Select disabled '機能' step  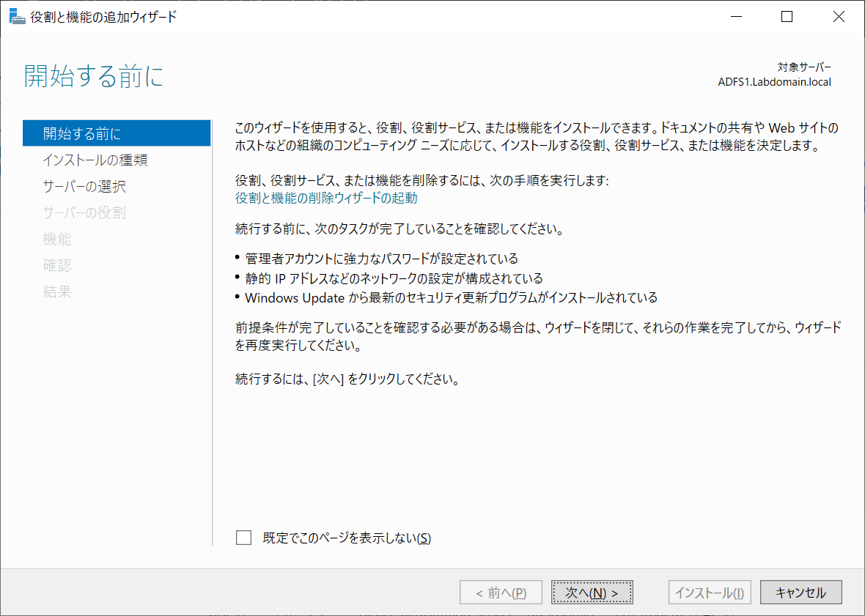[x=57, y=239]
